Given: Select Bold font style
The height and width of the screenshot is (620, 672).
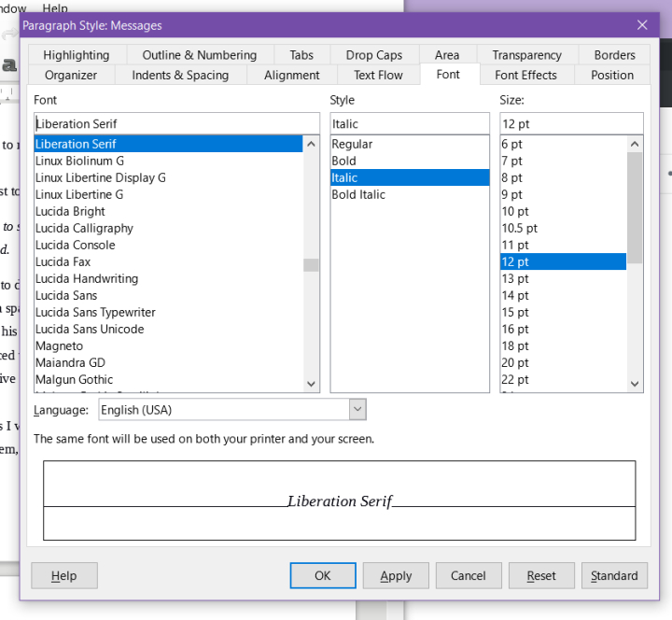Looking at the screenshot, I should 410,161.
